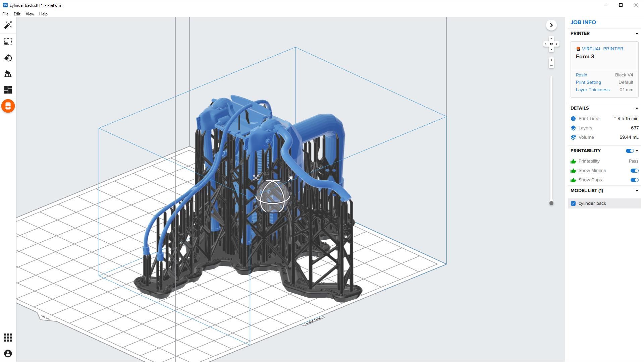The height and width of the screenshot is (362, 644).
Task: Toggle the Printability switch off
Action: [630, 151]
